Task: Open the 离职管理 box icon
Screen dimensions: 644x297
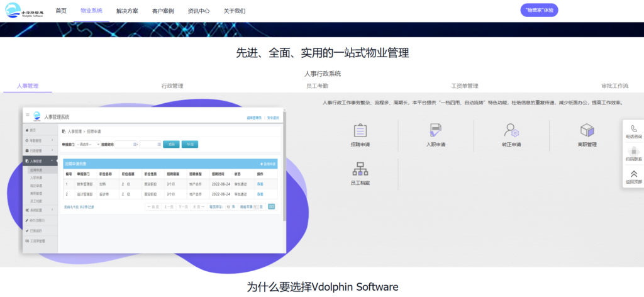Action: click(587, 130)
